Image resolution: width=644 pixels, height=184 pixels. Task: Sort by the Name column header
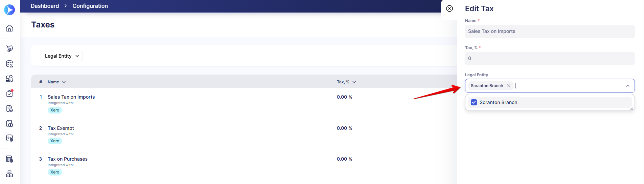(56, 82)
